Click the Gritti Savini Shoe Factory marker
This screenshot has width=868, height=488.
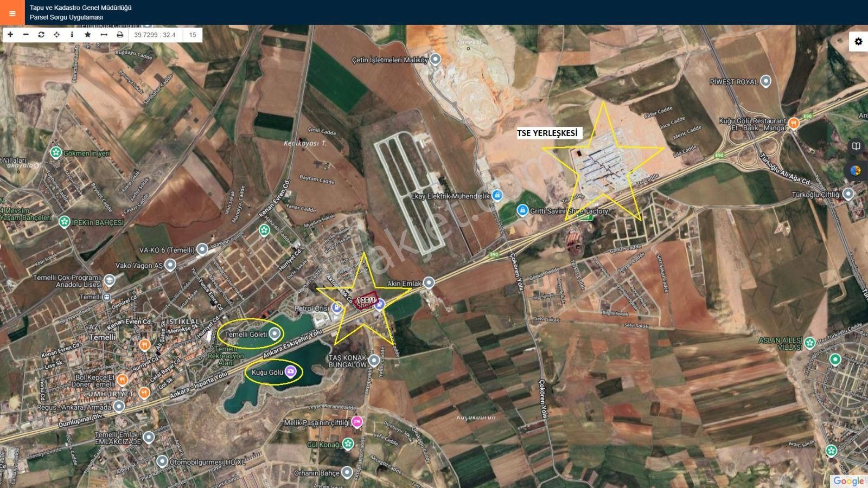click(522, 210)
